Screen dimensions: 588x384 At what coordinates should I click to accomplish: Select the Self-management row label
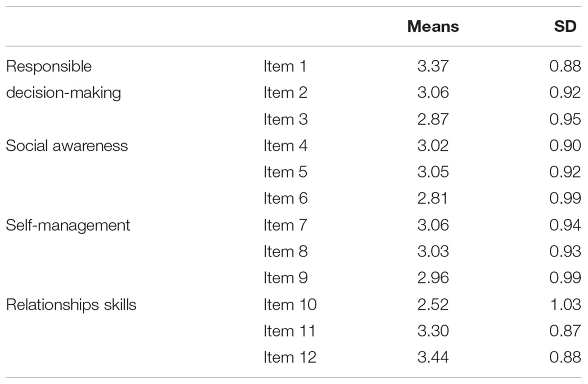pyautogui.click(x=68, y=225)
